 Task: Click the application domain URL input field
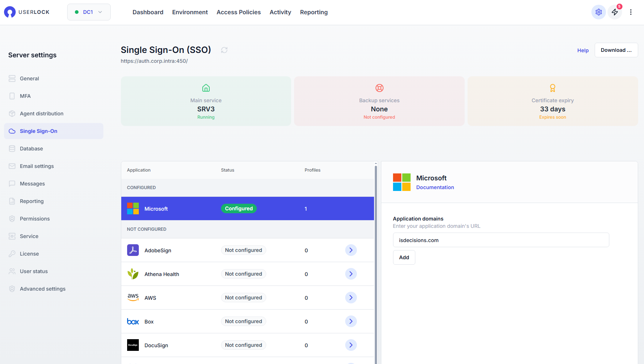tap(500, 240)
